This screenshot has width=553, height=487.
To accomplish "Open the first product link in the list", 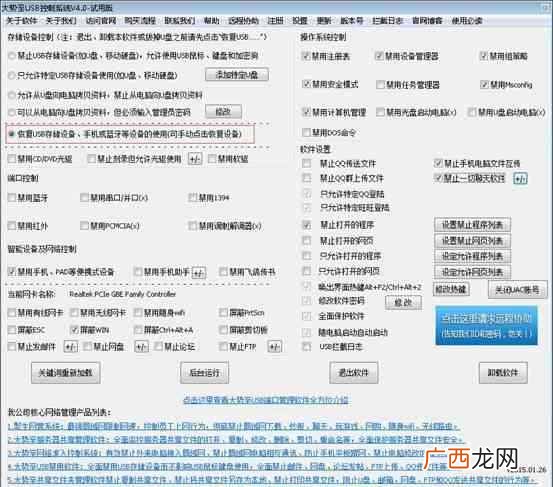I will 233,427.
